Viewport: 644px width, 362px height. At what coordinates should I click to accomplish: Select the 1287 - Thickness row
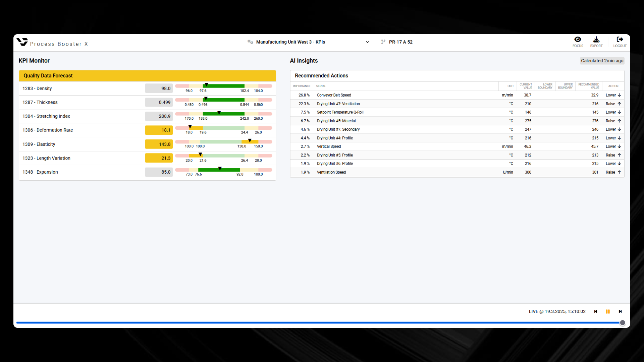point(148,102)
